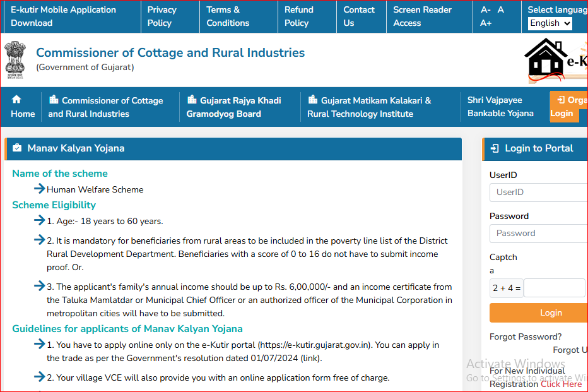Screen dimensions: 588x392
Task: Open Gujarat Matikam Kalakari & Rural Technology Institute
Action: pos(369,107)
